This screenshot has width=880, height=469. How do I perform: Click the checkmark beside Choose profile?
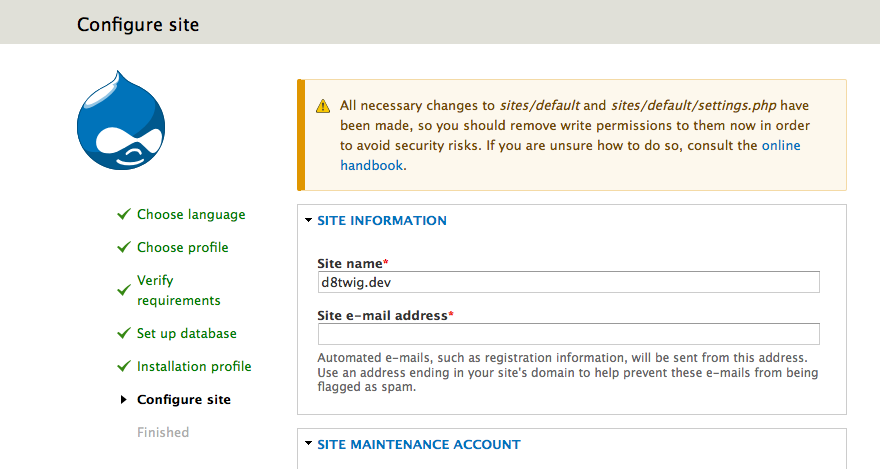coord(123,247)
